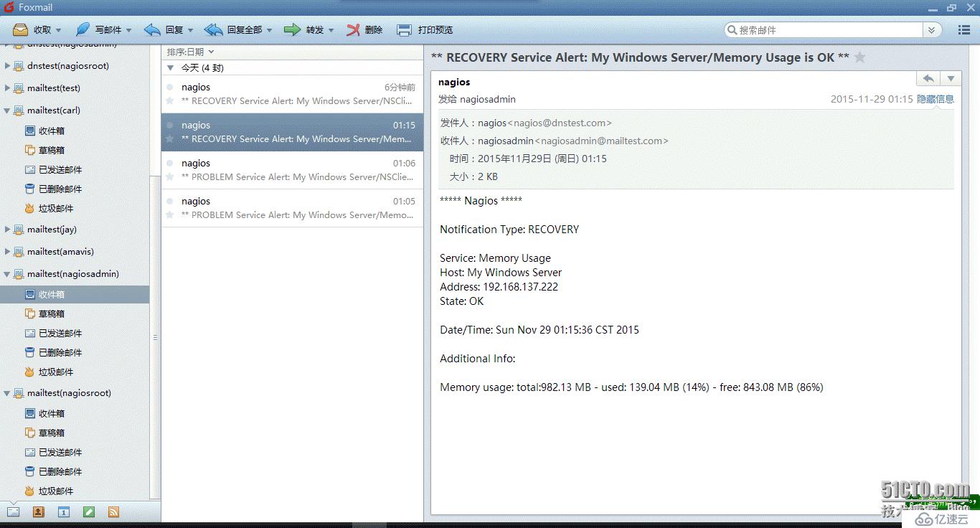
Task: Switch to mail view icon in bottom bar
Action: click(x=13, y=511)
